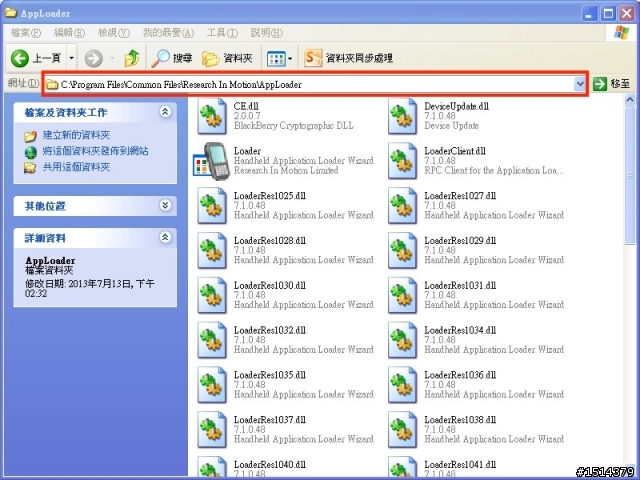Click 共用這個資料夾 link
Viewport: 640px width, 480px height.
coord(76,167)
